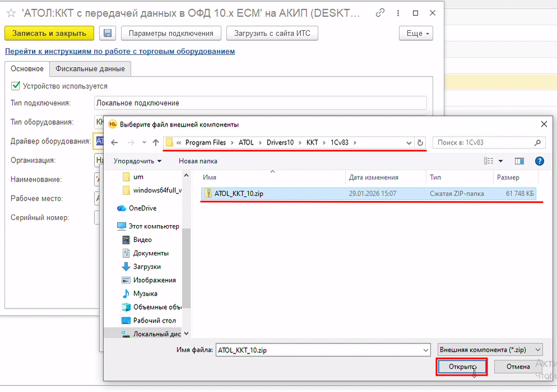Go up one folder level
Viewport: 557px width, 392px height.
pos(156,143)
